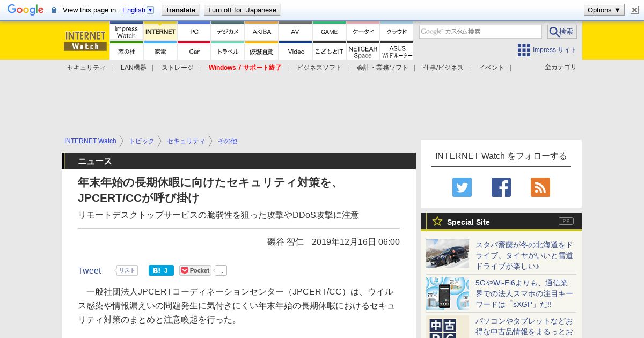Viewport: 644px width, 338px height.
Task: Open the ストレージ category link
Action: coord(177,68)
